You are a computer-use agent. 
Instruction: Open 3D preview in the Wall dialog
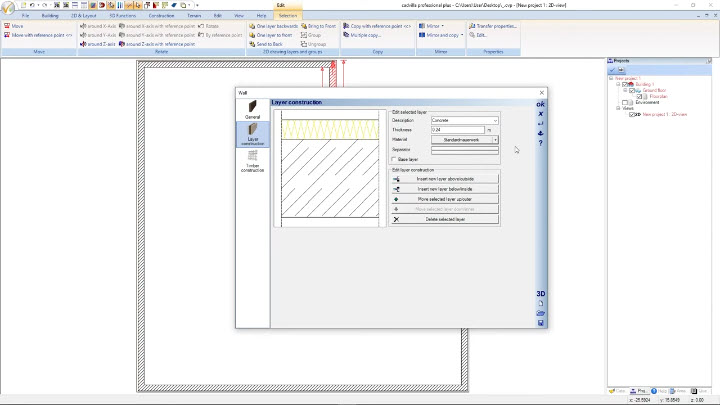coord(541,293)
